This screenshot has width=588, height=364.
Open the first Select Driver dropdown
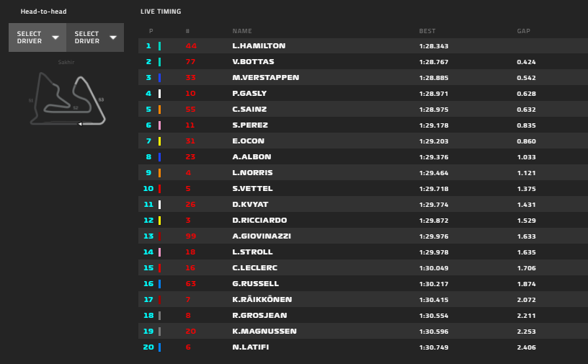[x=37, y=37]
